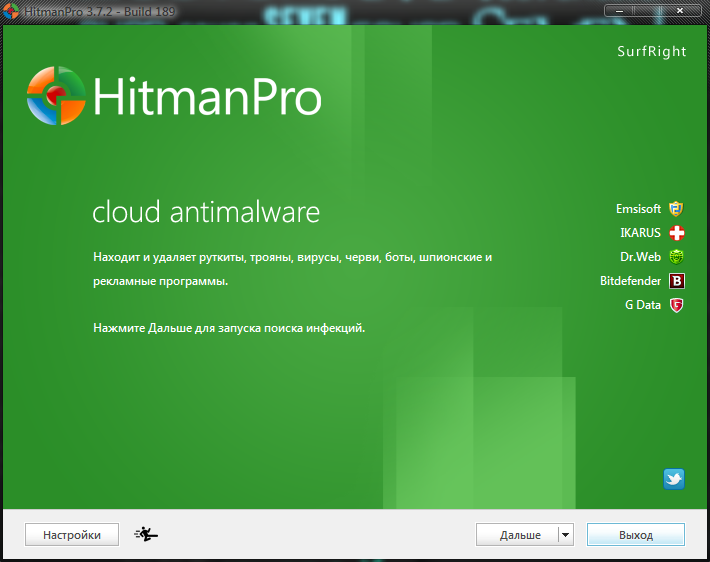Click the 'cloud antimalware' heading
This screenshot has height=562, width=710.
point(206,212)
